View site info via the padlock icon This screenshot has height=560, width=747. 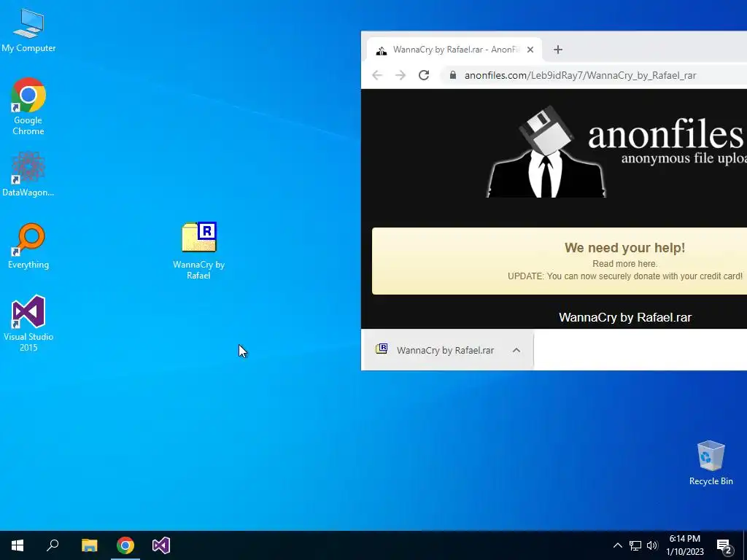(x=453, y=75)
